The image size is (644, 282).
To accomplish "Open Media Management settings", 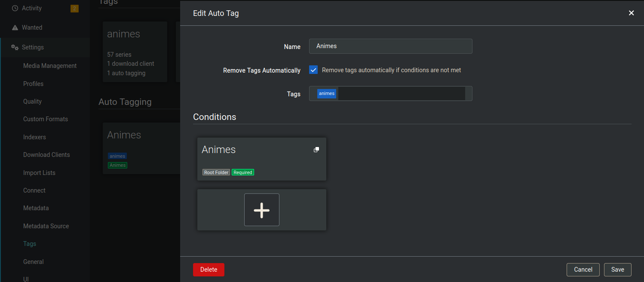I will tap(50, 66).
